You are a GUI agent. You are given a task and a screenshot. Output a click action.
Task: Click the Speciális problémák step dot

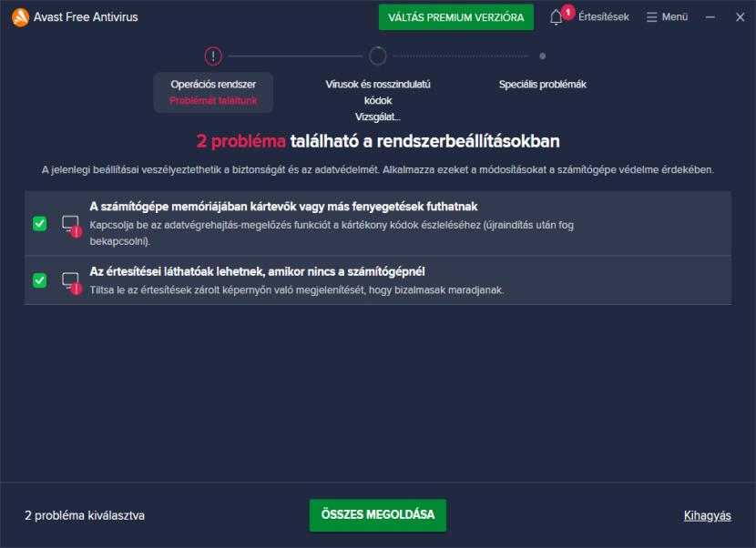543,56
